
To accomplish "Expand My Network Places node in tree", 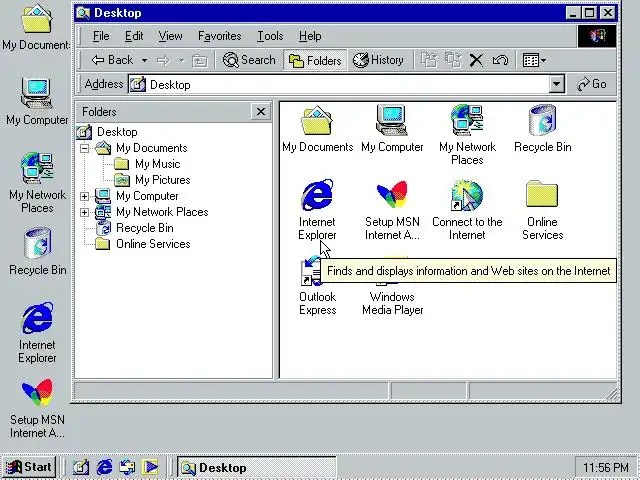I will coord(84,212).
